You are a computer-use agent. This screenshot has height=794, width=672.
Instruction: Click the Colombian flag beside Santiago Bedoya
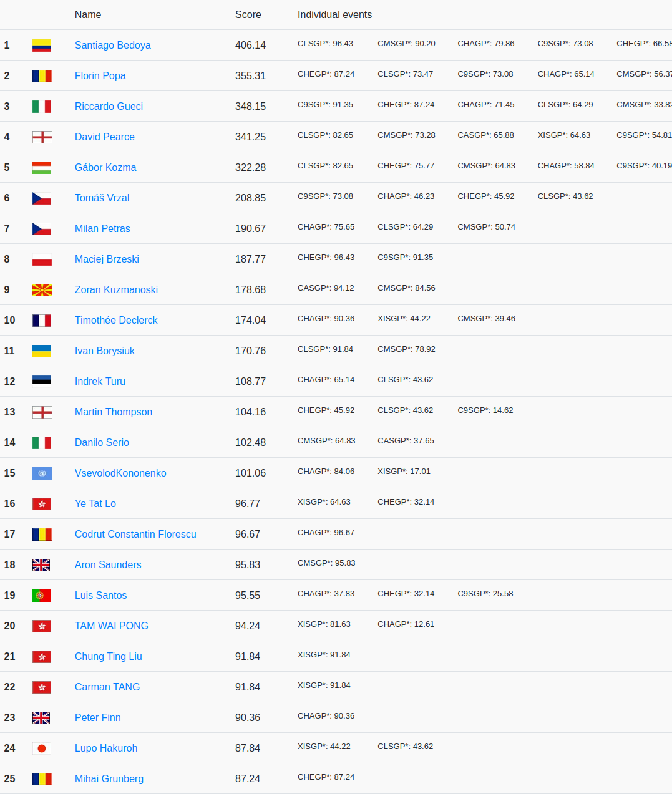[x=42, y=46]
